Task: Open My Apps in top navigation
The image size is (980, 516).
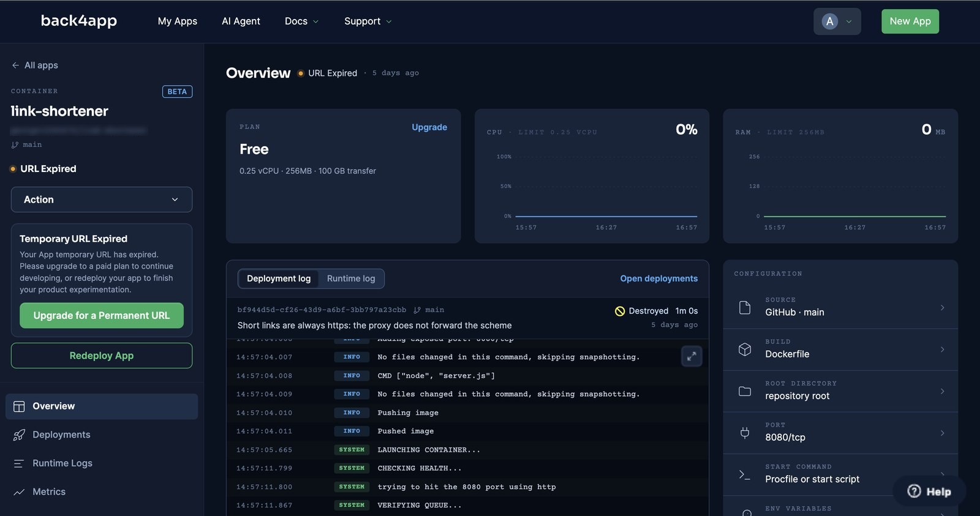Action: pos(178,21)
